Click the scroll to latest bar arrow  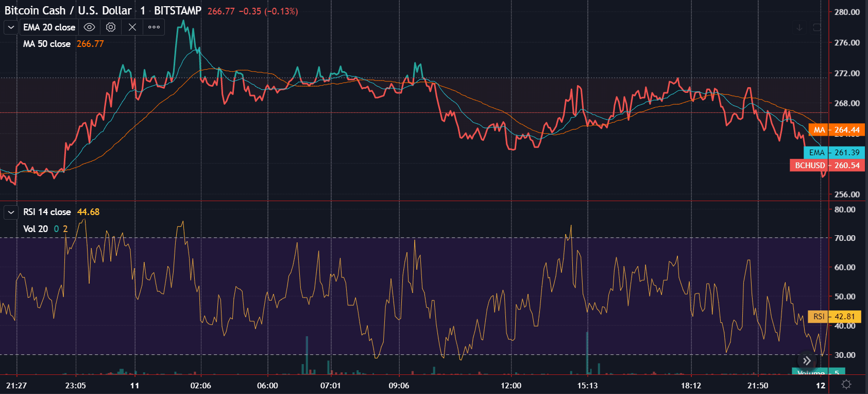[x=807, y=361]
